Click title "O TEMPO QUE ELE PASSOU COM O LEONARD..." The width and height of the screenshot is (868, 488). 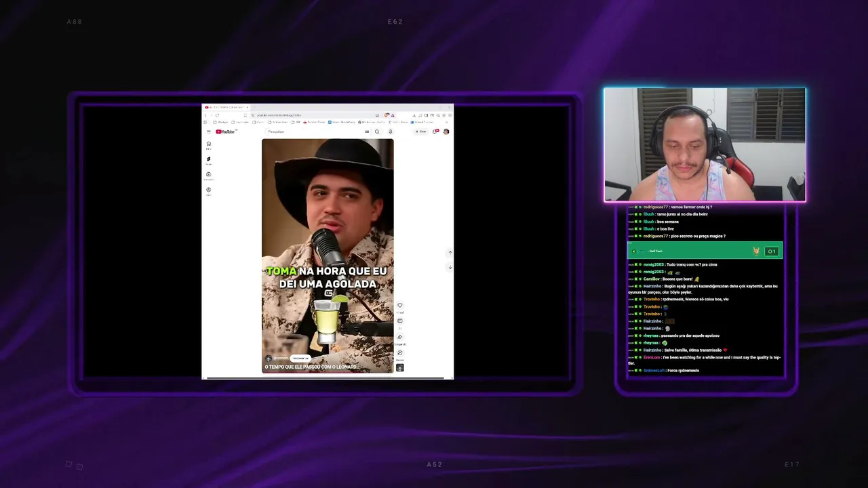(312, 367)
